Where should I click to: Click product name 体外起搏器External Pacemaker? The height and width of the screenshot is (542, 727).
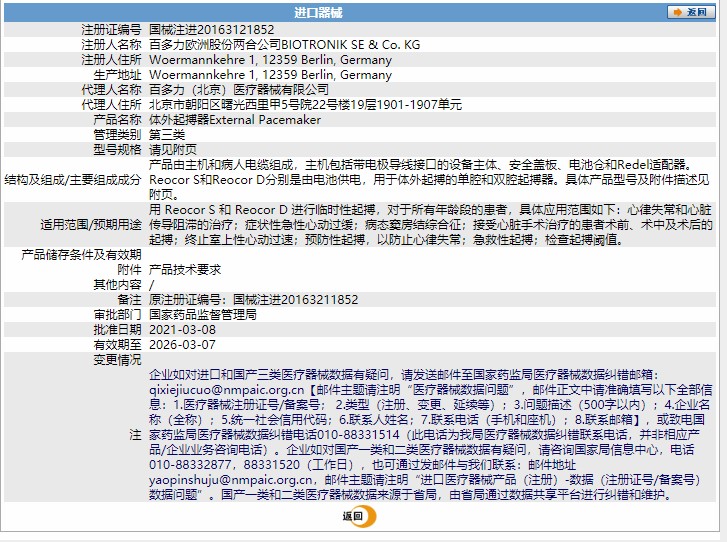tap(235, 120)
